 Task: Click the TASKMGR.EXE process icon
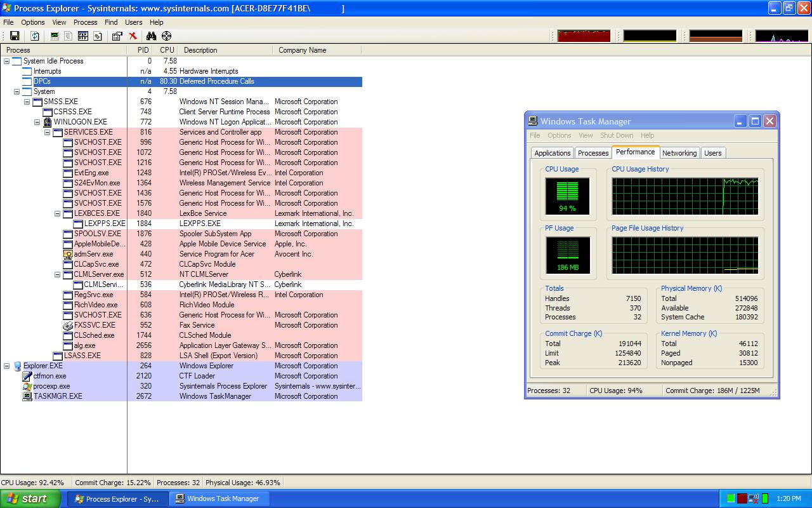tap(27, 396)
